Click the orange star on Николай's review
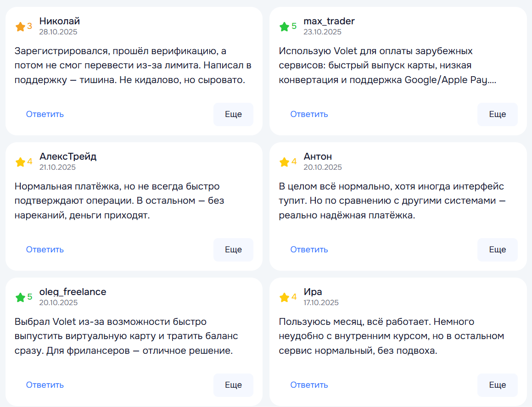 [x=20, y=27]
